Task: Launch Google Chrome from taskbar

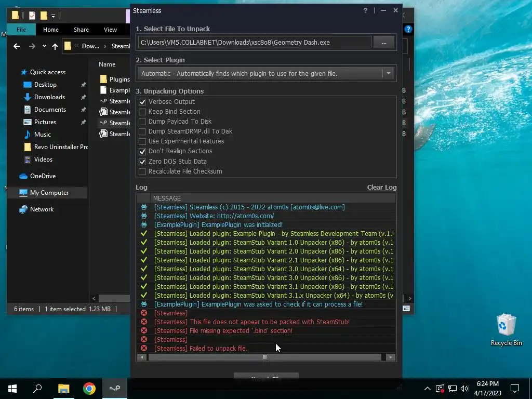Action: (89, 389)
